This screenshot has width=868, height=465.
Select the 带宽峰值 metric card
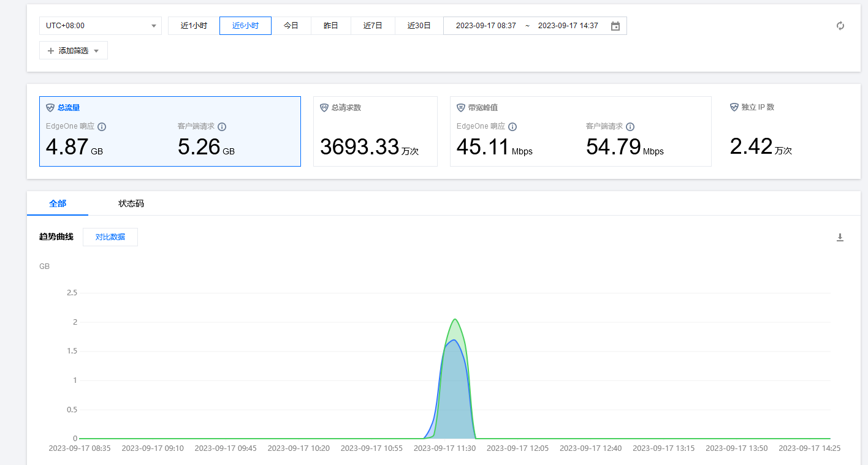tap(581, 131)
